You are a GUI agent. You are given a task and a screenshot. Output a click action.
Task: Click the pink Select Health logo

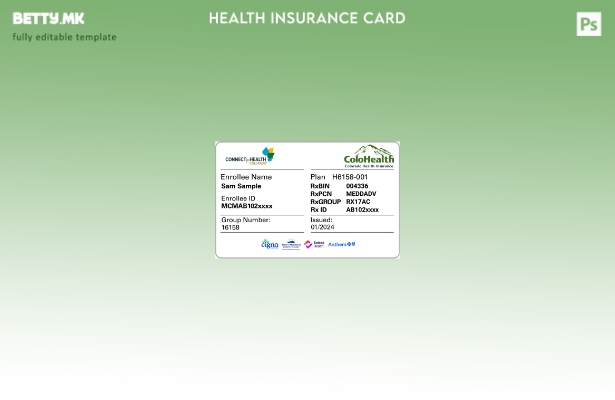(314, 244)
